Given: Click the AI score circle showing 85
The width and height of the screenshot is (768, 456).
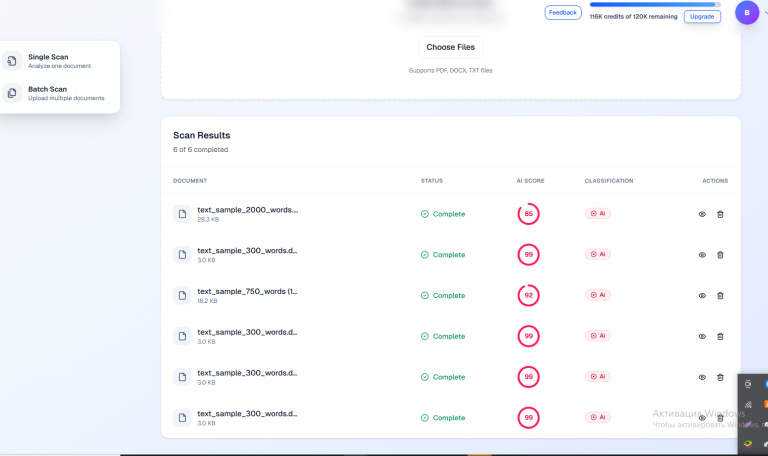Looking at the screenshot, I should click(x=528, y=214).
